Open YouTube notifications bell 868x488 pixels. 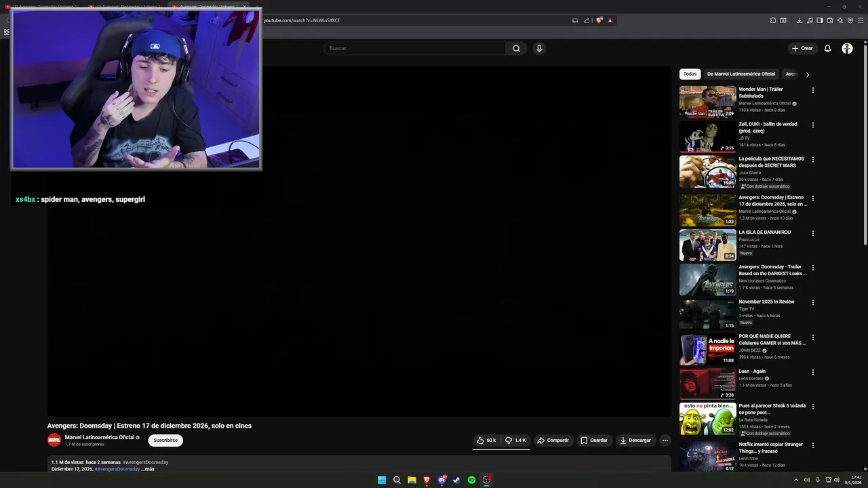pos(827,48)
